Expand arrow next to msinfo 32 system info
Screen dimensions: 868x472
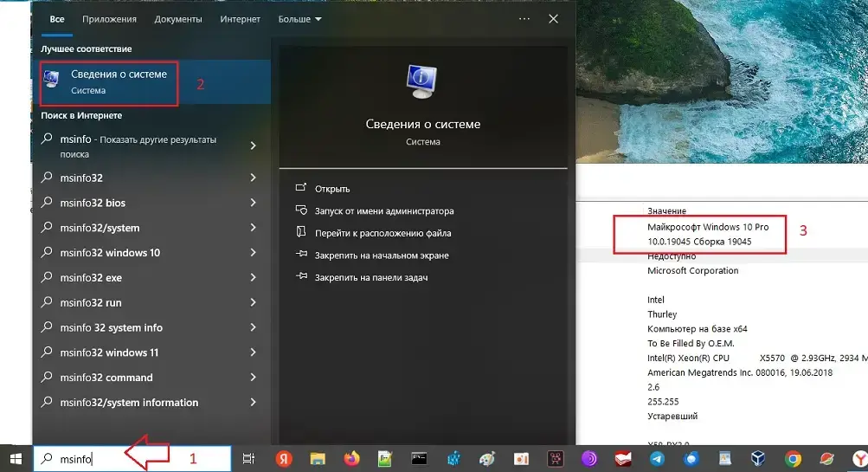[253, 327]
